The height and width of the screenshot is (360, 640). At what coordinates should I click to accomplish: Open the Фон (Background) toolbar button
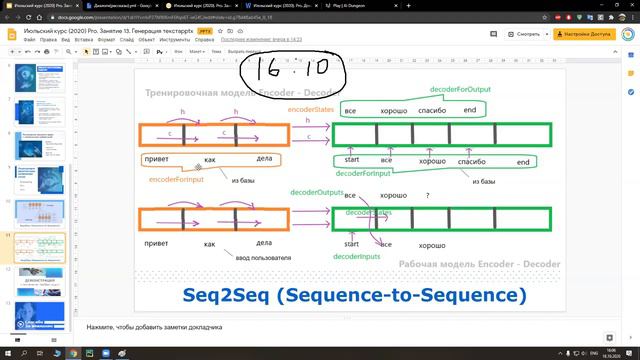point(178,52)
